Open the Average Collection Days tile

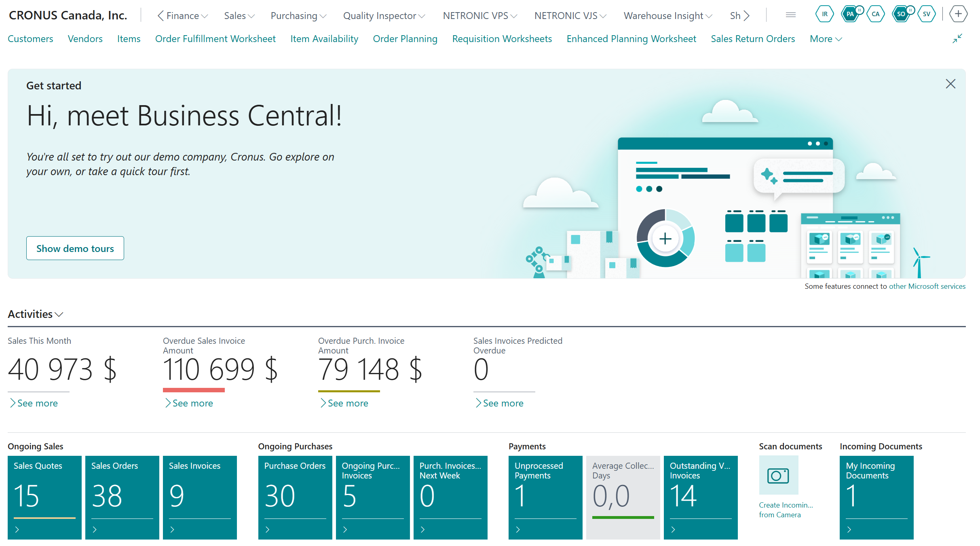[x=623, y=497]
